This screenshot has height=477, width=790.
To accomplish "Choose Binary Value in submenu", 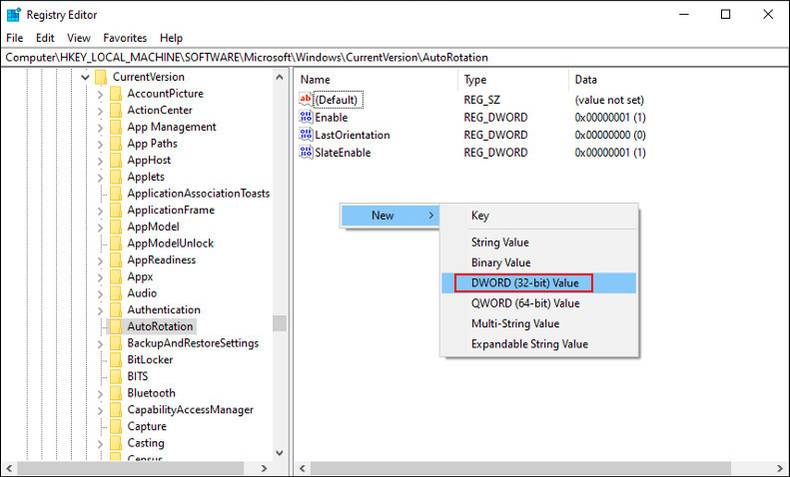I will coord(539,262).
